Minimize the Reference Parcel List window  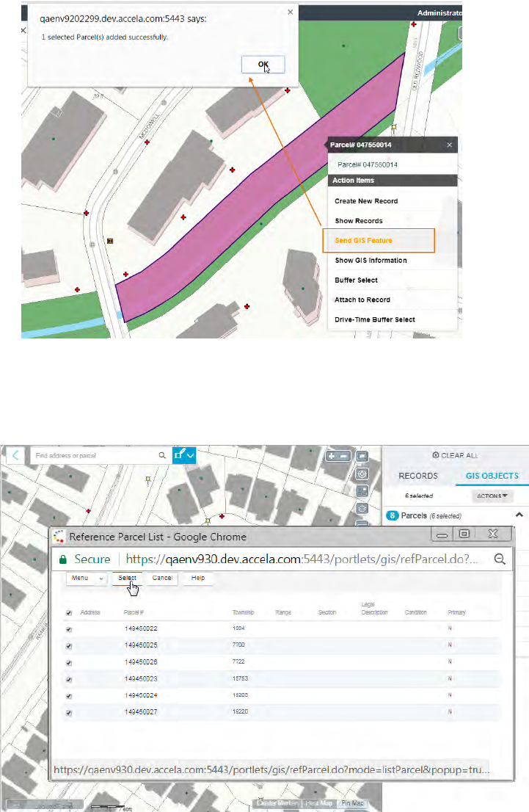click(x=442, y=534)
